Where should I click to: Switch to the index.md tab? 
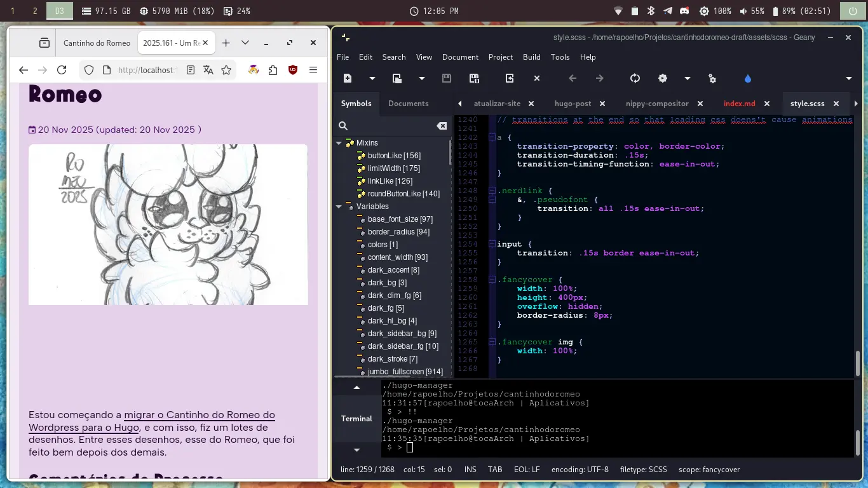coord(739,104)
